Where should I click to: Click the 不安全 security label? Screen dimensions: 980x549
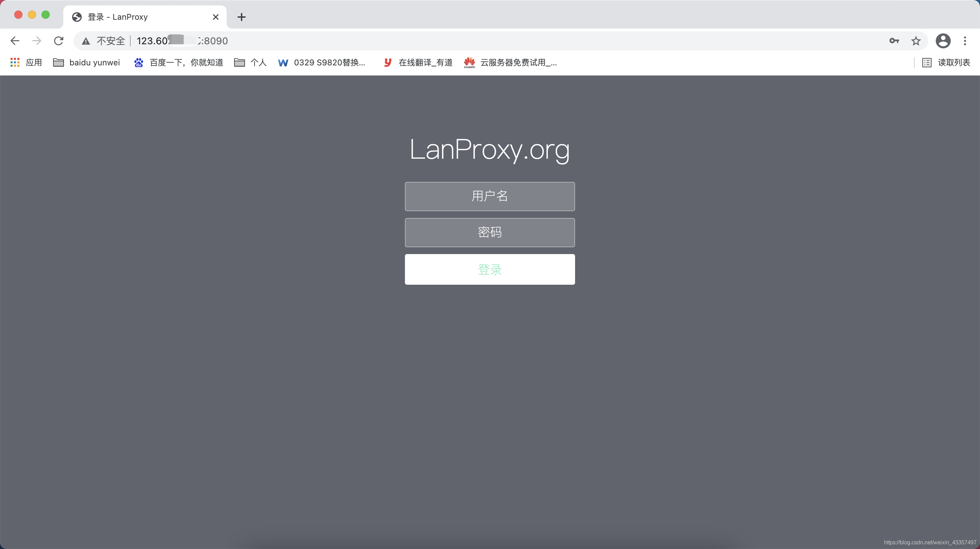(x=111, y=41)
